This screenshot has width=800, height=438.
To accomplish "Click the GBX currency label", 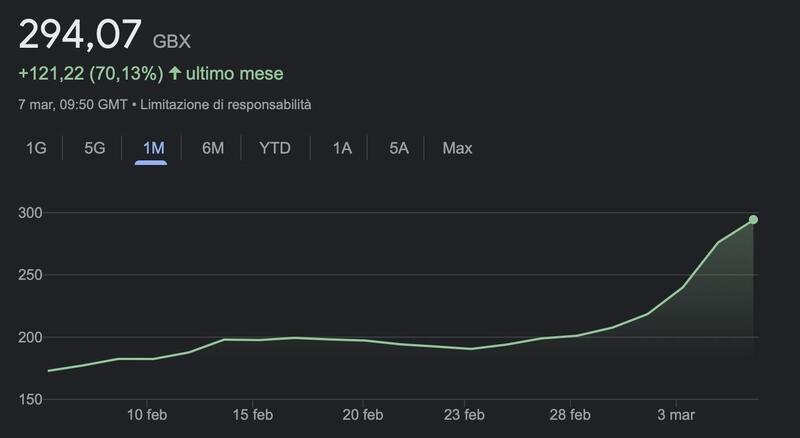I will (x=171, y=42).
